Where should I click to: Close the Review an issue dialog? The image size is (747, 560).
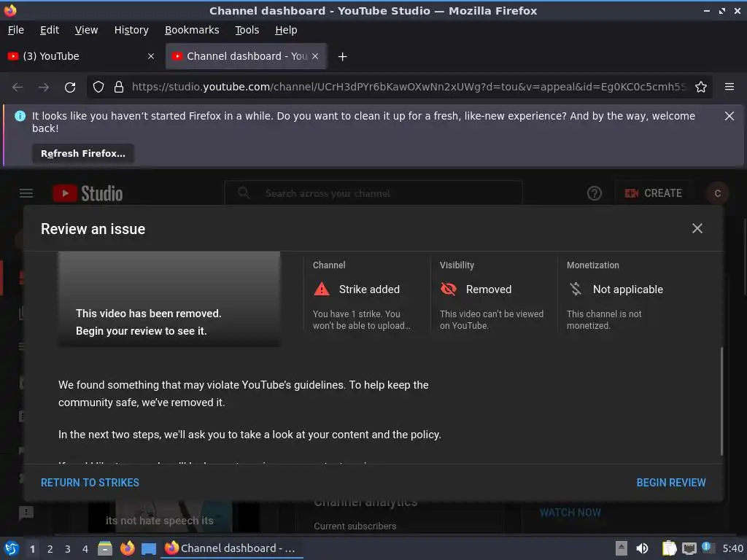click(697, 228)
